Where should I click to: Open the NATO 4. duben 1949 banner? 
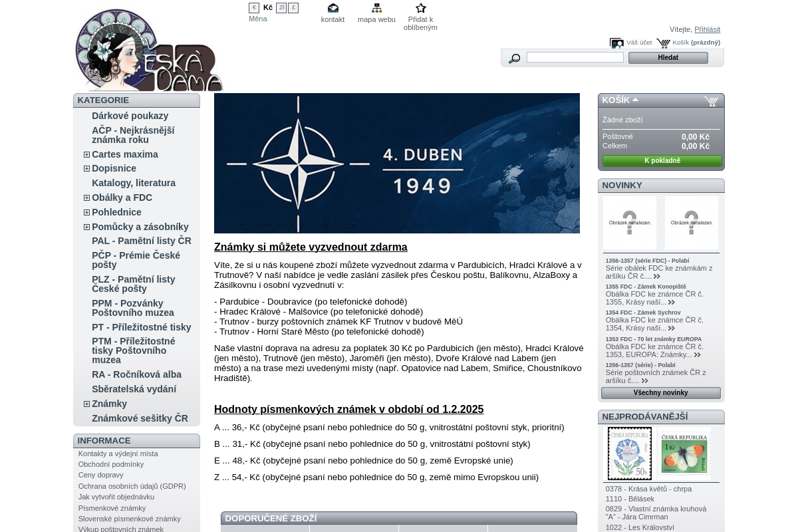pos(396,163)
